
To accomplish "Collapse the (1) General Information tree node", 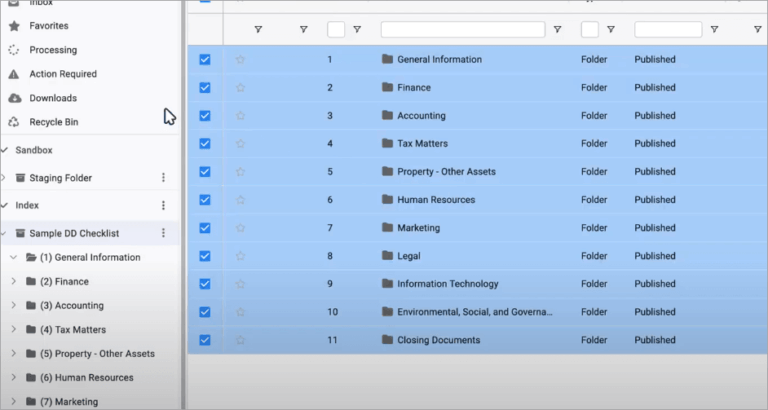I will pos(14,257).
